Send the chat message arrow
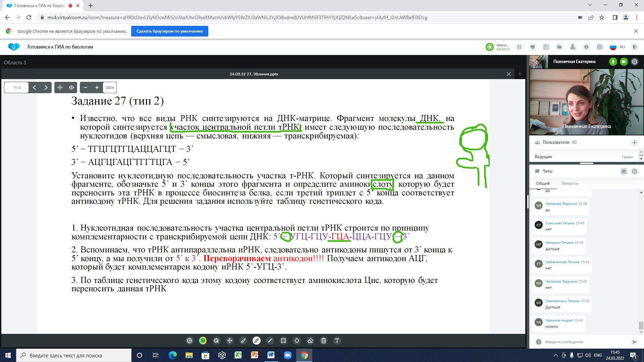This screenshot has width=644, height=362. (634, 342)
